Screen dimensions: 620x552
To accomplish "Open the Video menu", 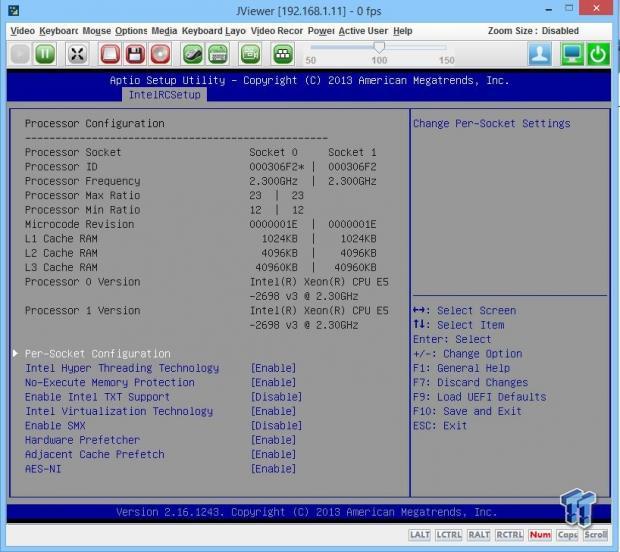I will pyautogui.click(x=23, y=31).
